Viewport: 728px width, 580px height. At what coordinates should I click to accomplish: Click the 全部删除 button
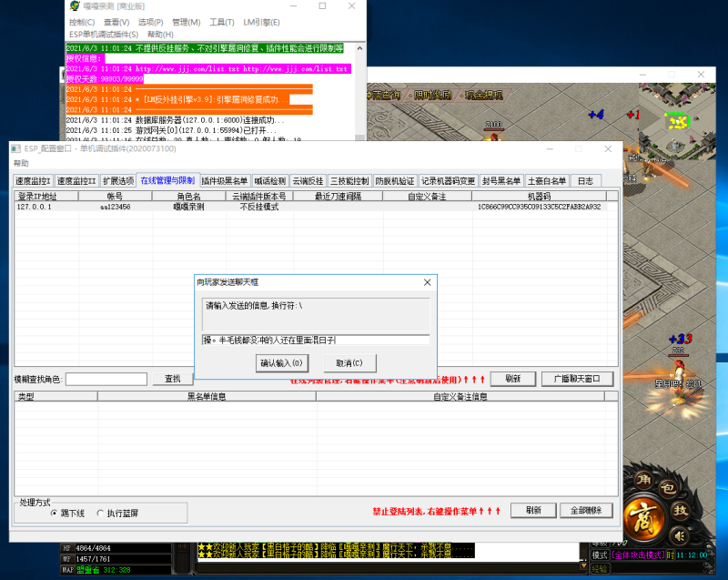586,510
